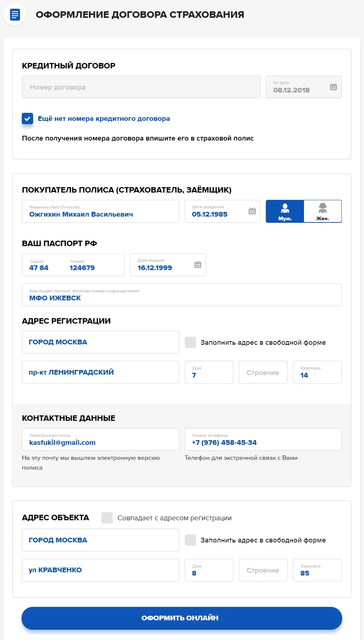Select female gender (Жен.)
Screen dimensions: 364x640
[x=323, y=211]
